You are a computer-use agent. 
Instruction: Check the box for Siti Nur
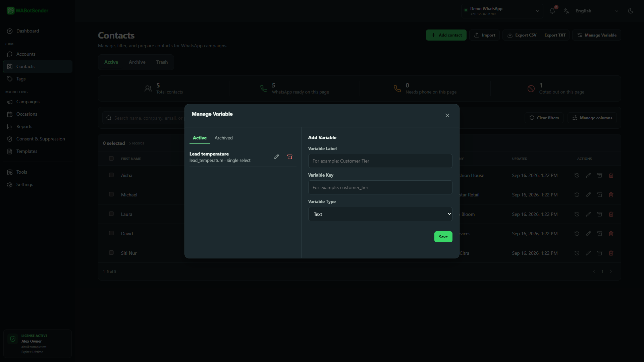(x=111, y=253)
